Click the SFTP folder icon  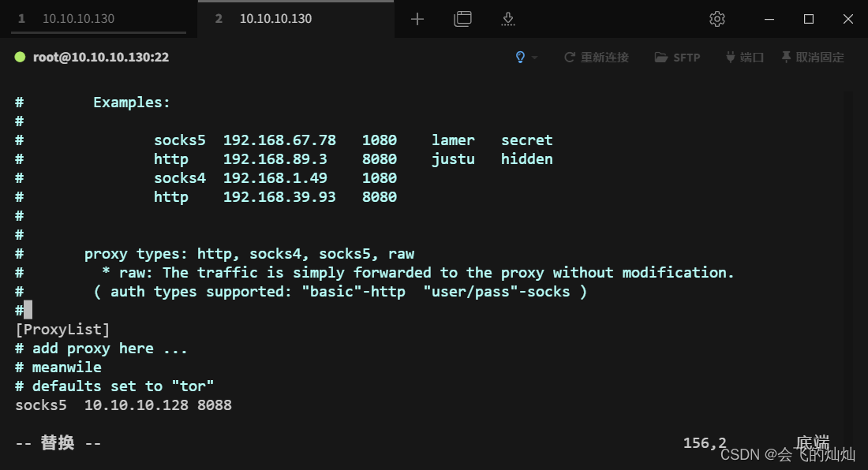[x=660, y=57]
